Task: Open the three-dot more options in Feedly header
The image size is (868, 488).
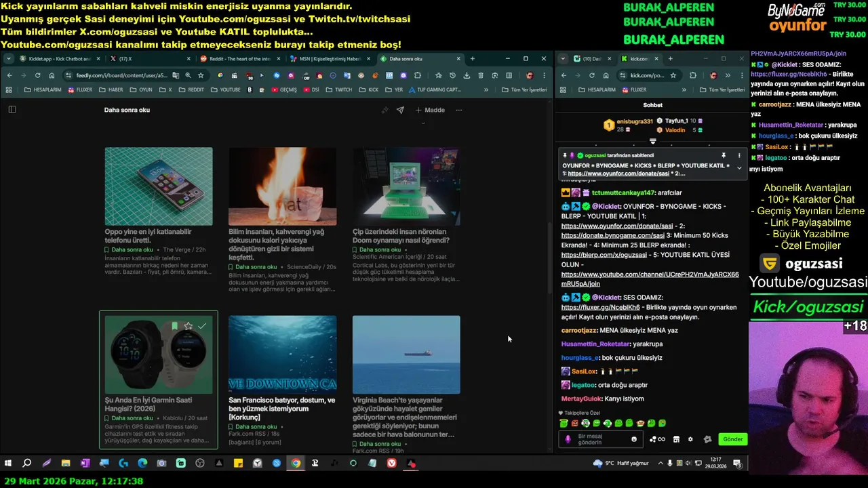Action: (x=459, y=110)
